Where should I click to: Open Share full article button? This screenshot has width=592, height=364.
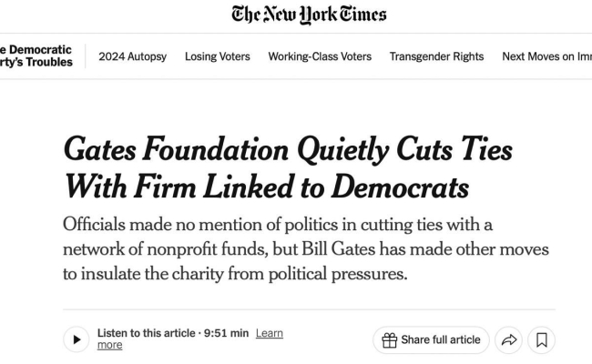tap(431, 340)
